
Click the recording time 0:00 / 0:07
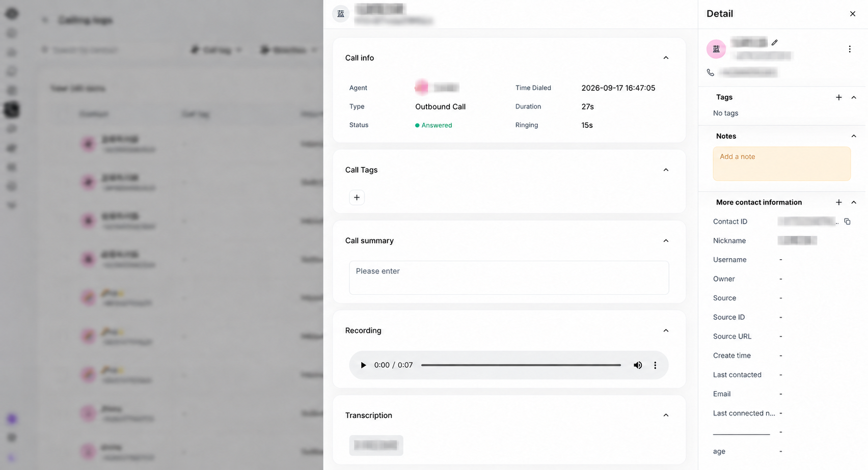393,365
